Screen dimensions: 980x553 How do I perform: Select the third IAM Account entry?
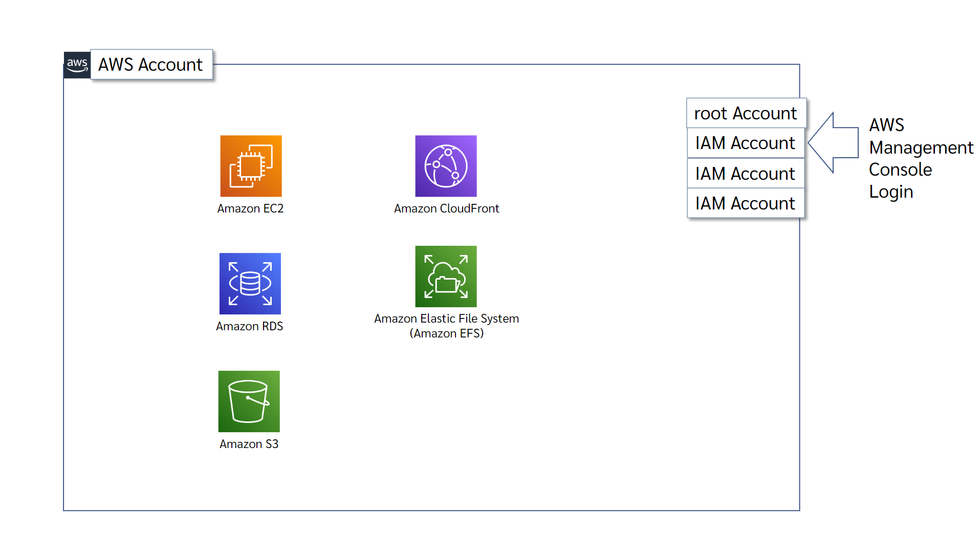click(745, 203)
